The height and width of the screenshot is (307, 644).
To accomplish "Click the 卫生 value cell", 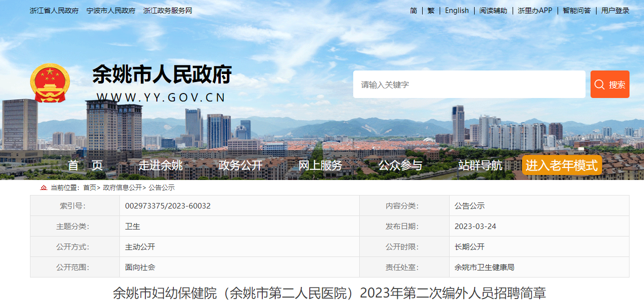I will [240, 226].
